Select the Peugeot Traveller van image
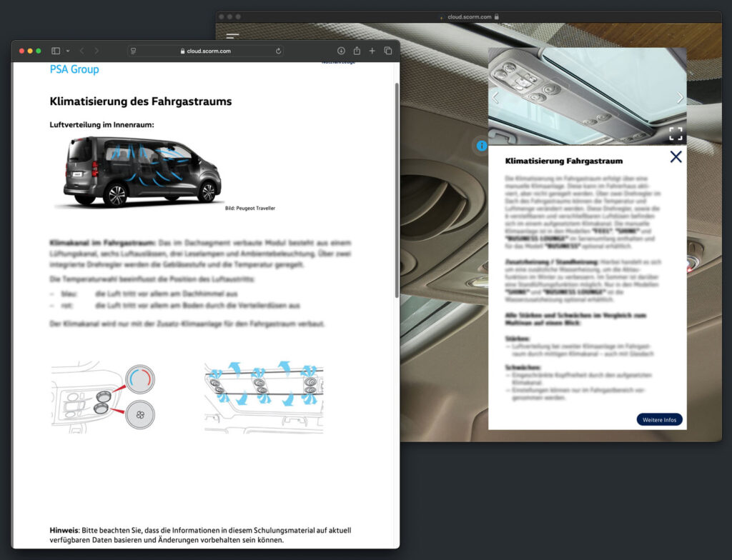The image size is (732, 560). coord(142,171)
